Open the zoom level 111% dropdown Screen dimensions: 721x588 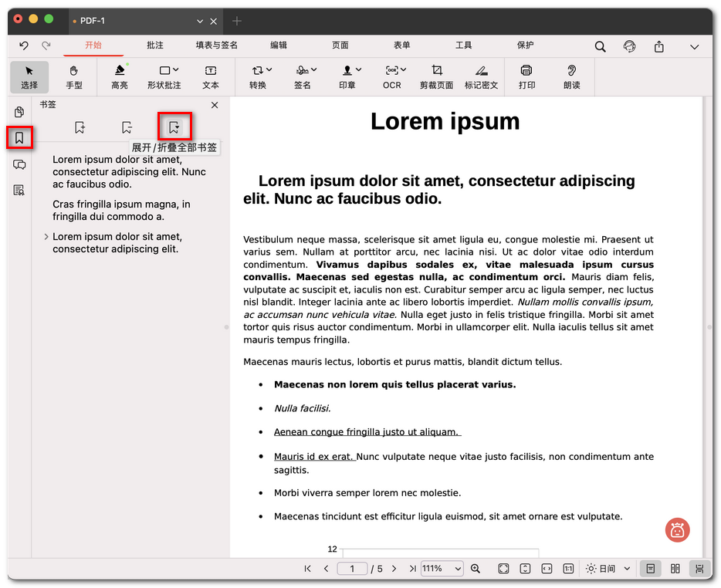tap(442, 569)
